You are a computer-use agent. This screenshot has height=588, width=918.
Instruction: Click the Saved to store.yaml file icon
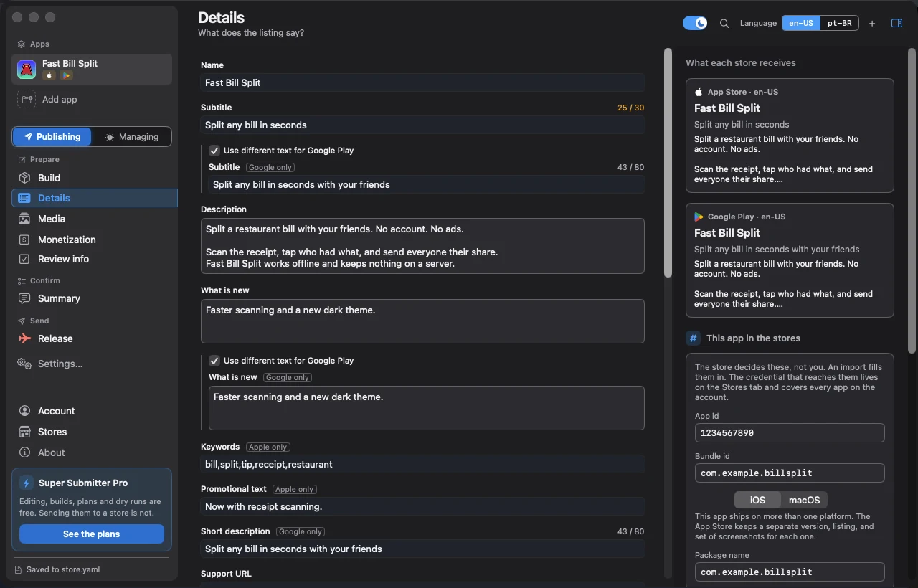click(x=19, y=570)
